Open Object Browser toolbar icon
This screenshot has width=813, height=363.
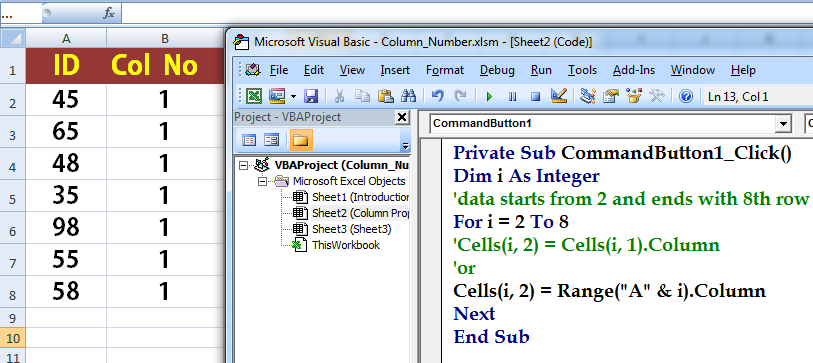click(x=634, y=96)
